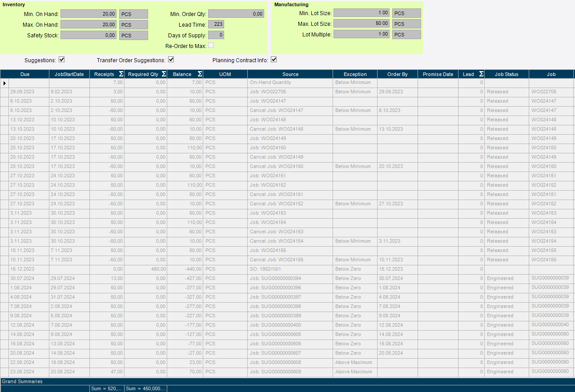Image resolution: width=575 pixels, height=392 pixels.
Task: Select the 'Job: SUG00000000609' cell
Action: [x=290, y=372]
